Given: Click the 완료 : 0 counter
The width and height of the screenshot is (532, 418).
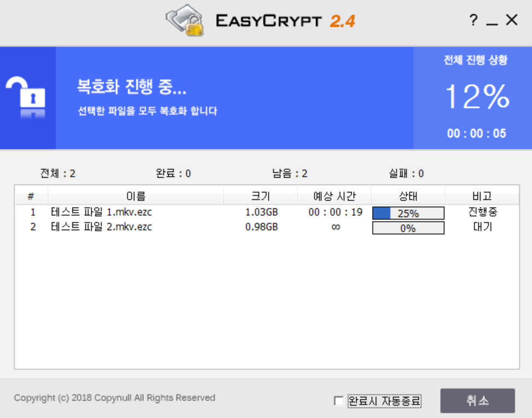Looking at the screenshot, I should tap(173, 174).
